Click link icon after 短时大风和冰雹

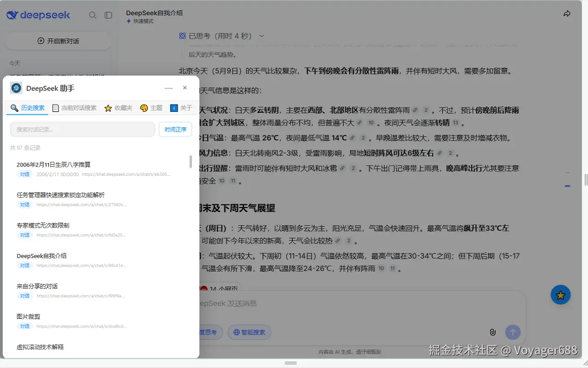pos(342,168)
